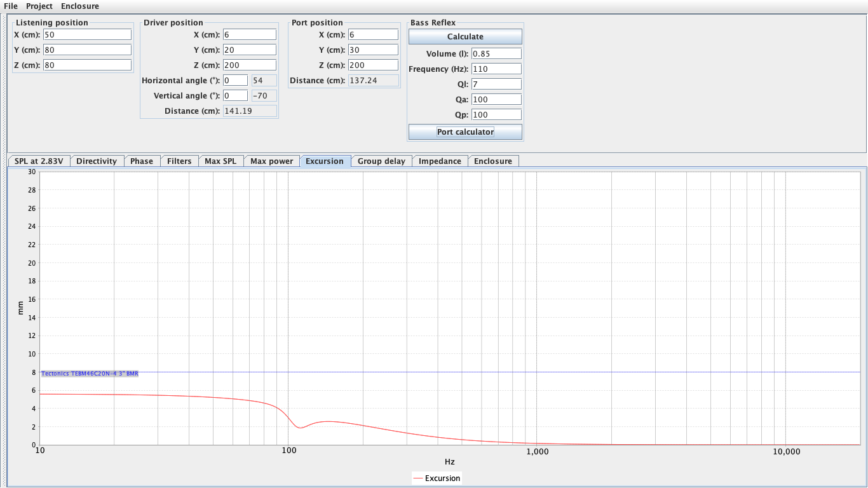Edit Listening position Y field
868x488 pixels.
(87, 50)
